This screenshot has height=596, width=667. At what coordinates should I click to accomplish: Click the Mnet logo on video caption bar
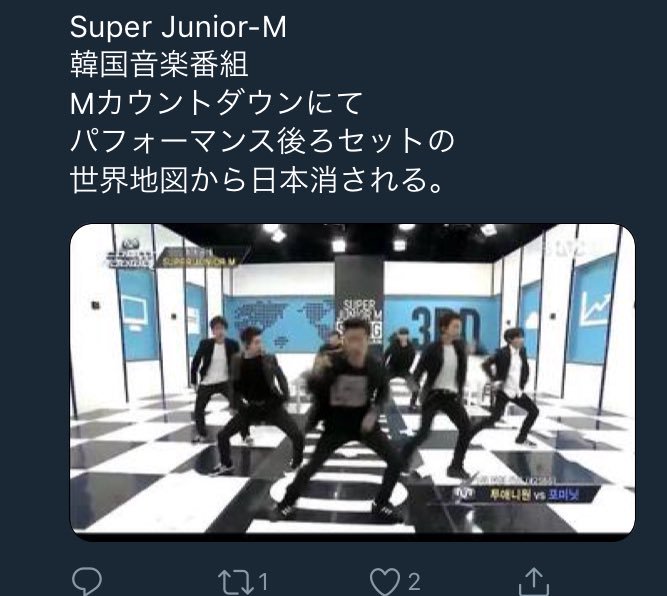click(x=463, y=491)
